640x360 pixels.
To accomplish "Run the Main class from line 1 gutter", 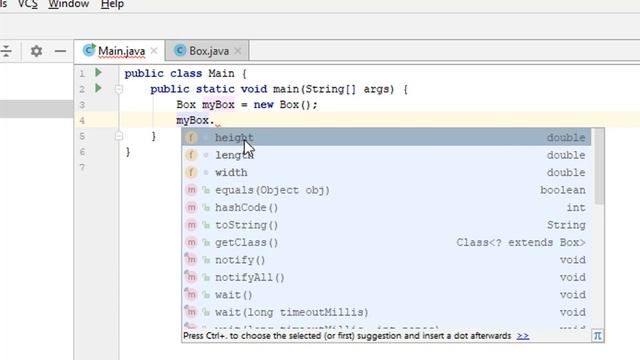I will (x=98, y=72).
